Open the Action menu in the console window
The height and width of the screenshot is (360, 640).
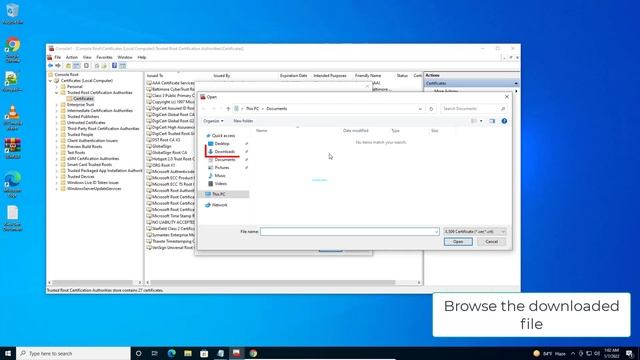pos(72,58)
